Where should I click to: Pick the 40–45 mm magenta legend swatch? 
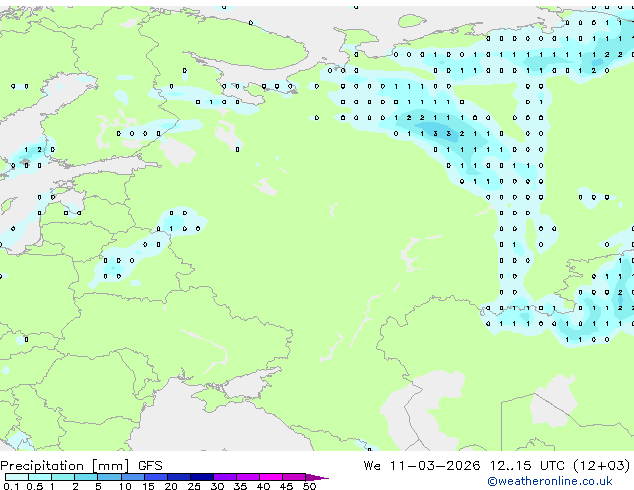pos(271,477)
